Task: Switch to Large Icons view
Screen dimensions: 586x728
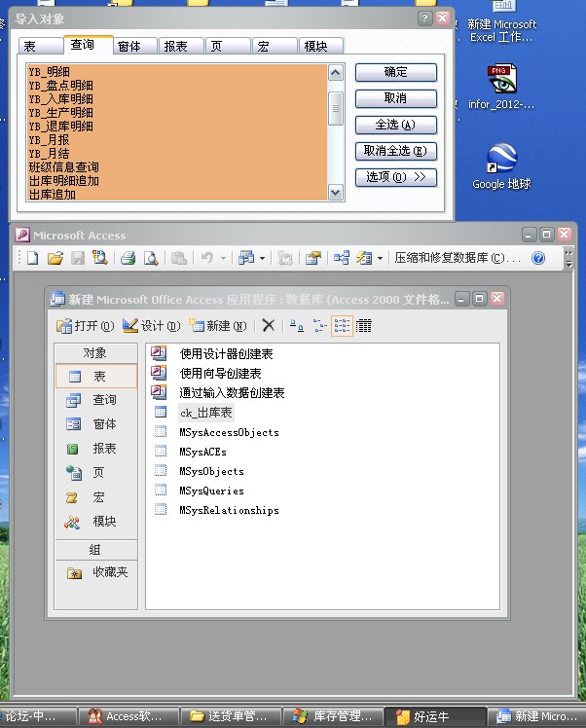Action: (296, 325)
